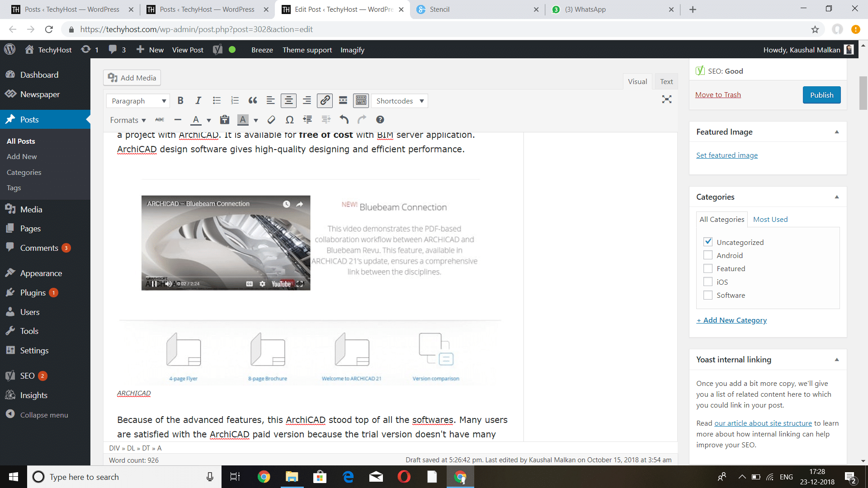Click the insert/edit link icon
The width and height of the screenshot is (868, 488).
point(325,100)
